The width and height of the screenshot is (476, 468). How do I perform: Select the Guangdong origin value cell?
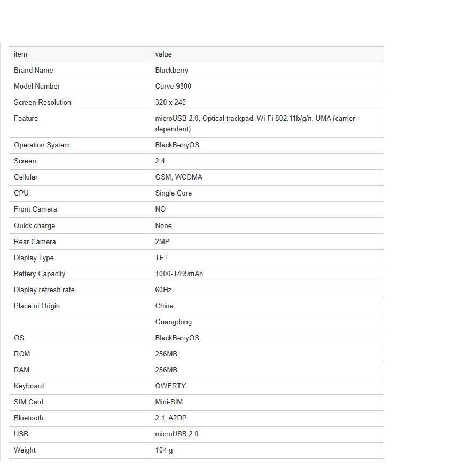(267, 322)
